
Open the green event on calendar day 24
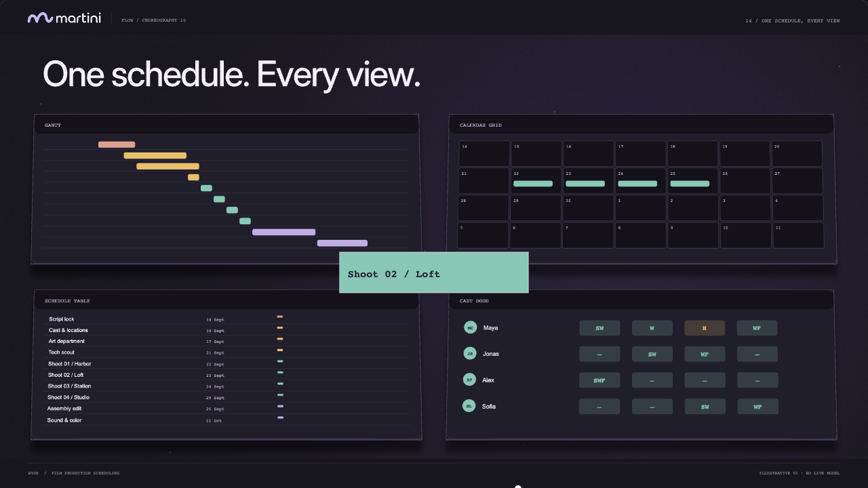pyautogui.click(x=637, y=184)
